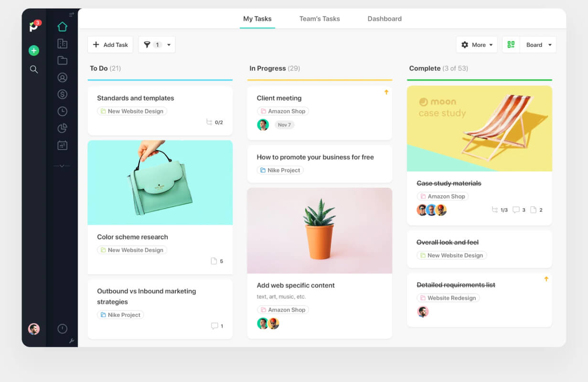Open the Board view dropdown
The image size is (588, 382).
538,45
